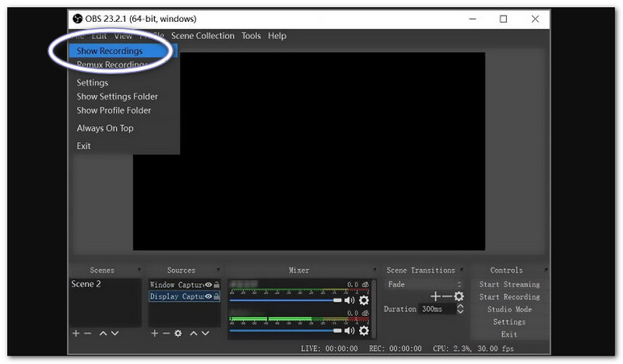623x364 pixels.
Task: Toggle Always On Top menu entry
Action: pyautogui.click(x=105, y=128)
